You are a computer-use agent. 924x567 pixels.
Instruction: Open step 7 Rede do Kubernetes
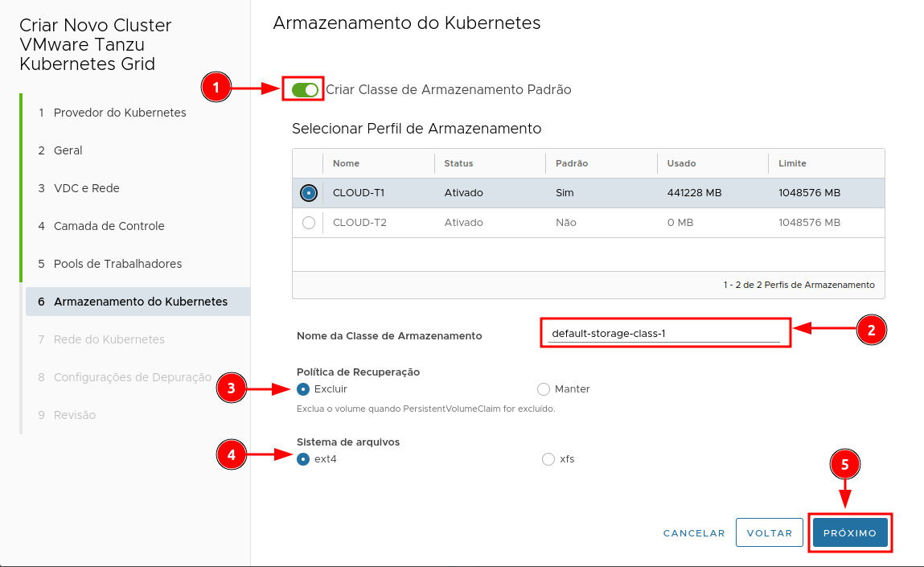click(101, 339)
